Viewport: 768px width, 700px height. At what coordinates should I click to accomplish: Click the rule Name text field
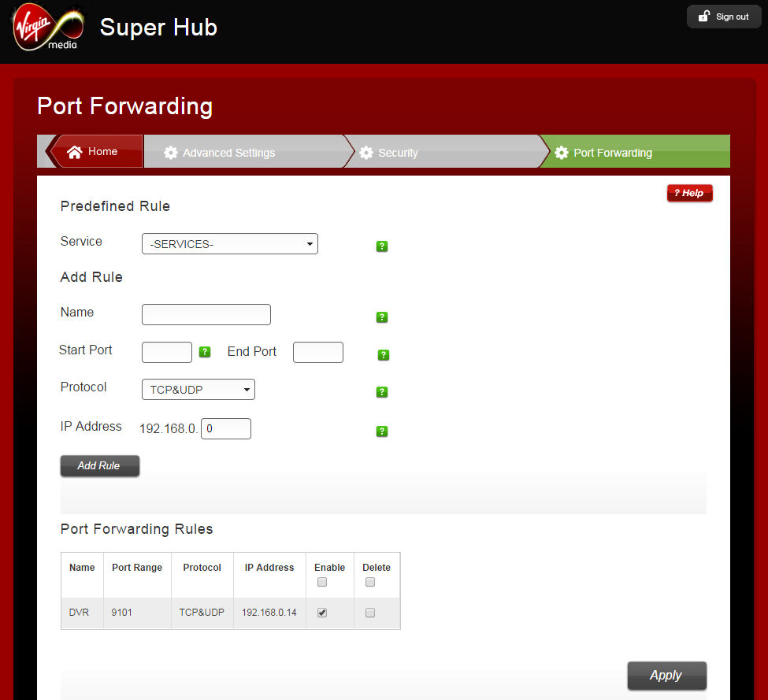pos(206,315)
